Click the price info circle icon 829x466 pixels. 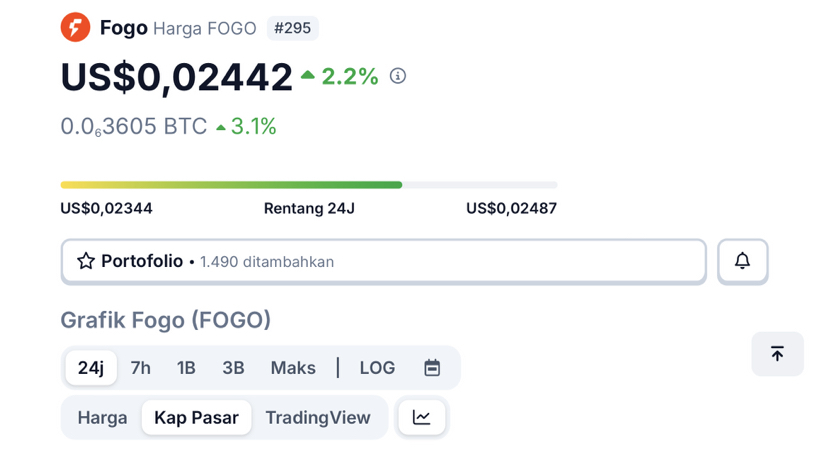(398, 76)
